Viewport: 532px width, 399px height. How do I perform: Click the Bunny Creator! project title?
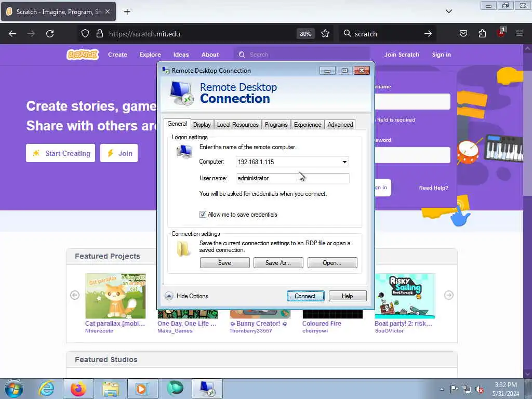click(x=258, y=323)
